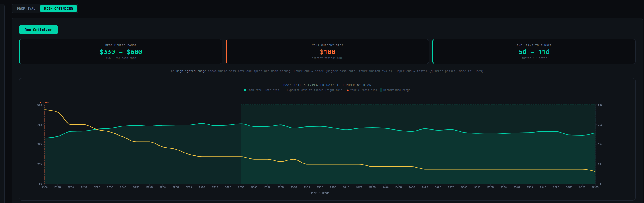Switch to the PROP EVAL tab
The image size is (644, 203).
click(26, 9)
